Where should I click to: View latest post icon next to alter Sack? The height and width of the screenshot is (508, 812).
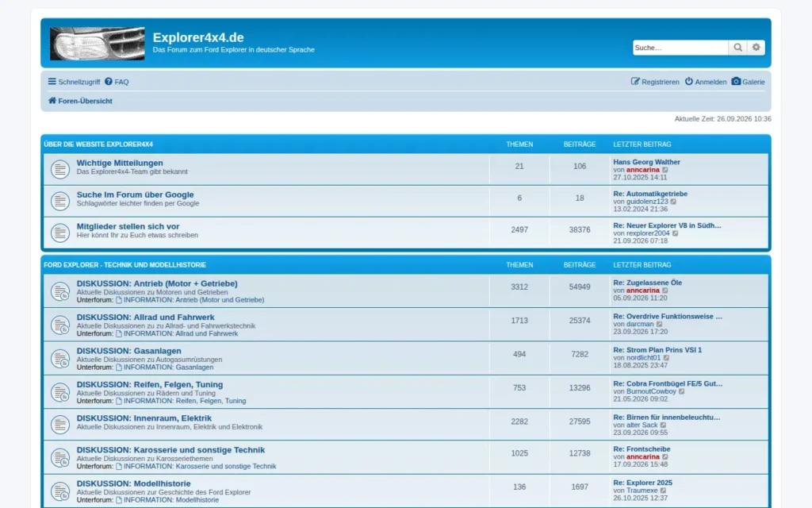click(664, 425)
